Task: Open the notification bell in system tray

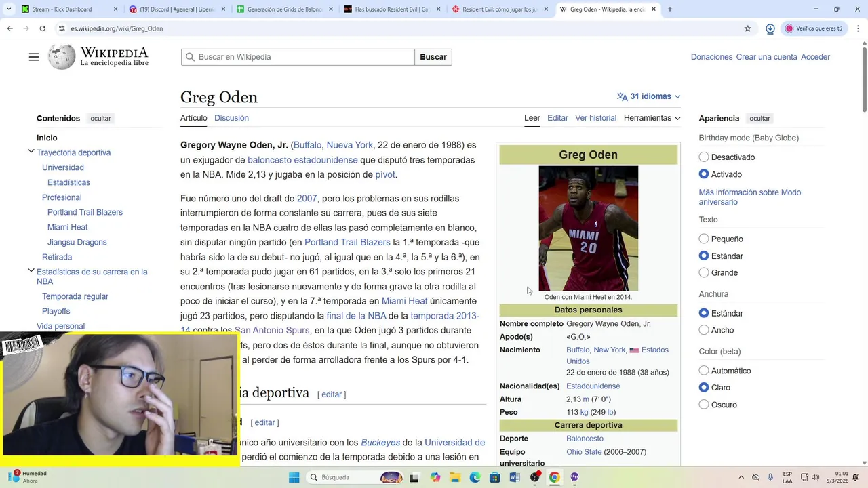Action: tap(855, 477)
